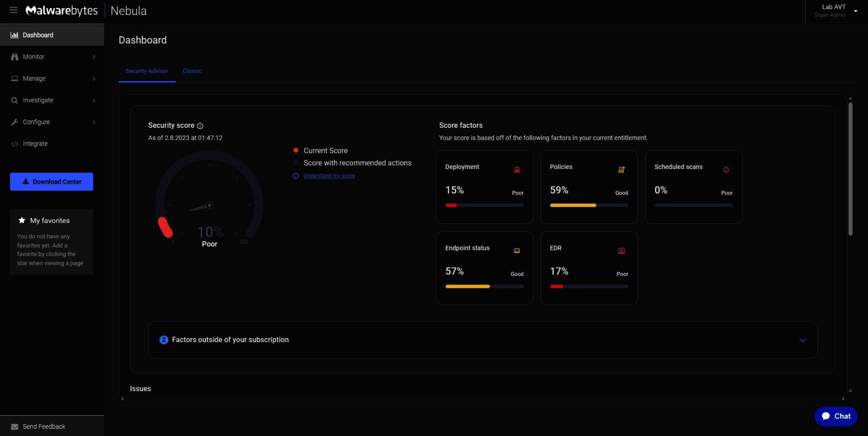Open the Chat bubble
The height and width of the screenshot is (436, 868).
point(836,416)
